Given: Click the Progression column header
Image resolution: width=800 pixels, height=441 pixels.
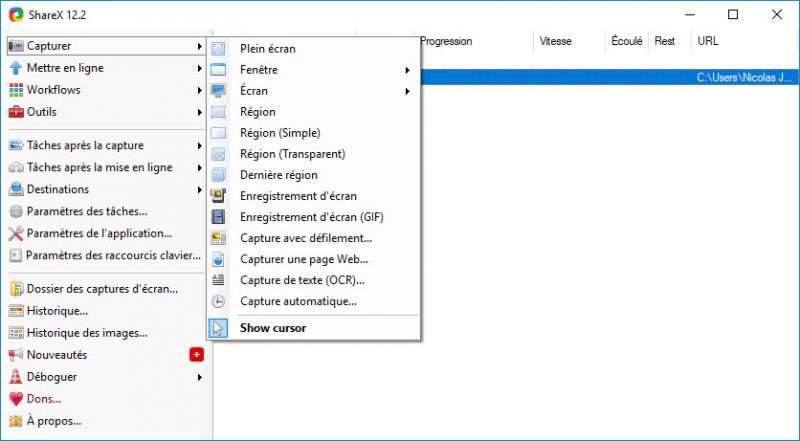Looking at the screenshot, I should coord(446,41).
